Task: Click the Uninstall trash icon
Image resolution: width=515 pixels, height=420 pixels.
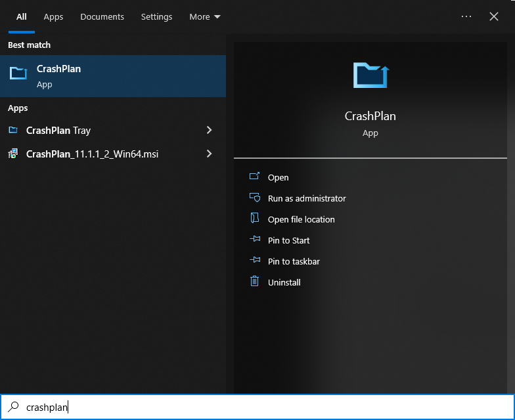Action: 255,281
